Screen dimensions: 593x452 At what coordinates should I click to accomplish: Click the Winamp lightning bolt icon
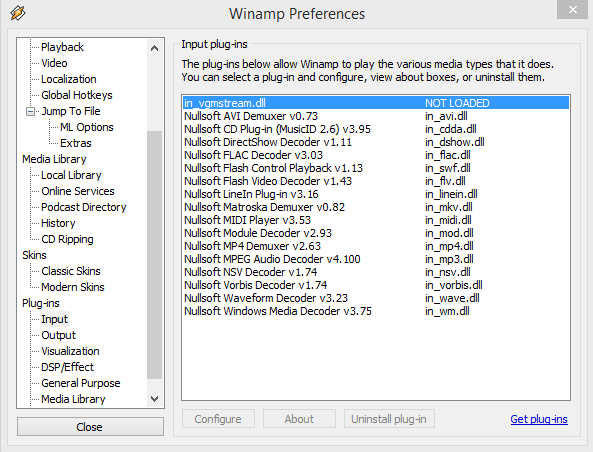[x=18, y=13]
